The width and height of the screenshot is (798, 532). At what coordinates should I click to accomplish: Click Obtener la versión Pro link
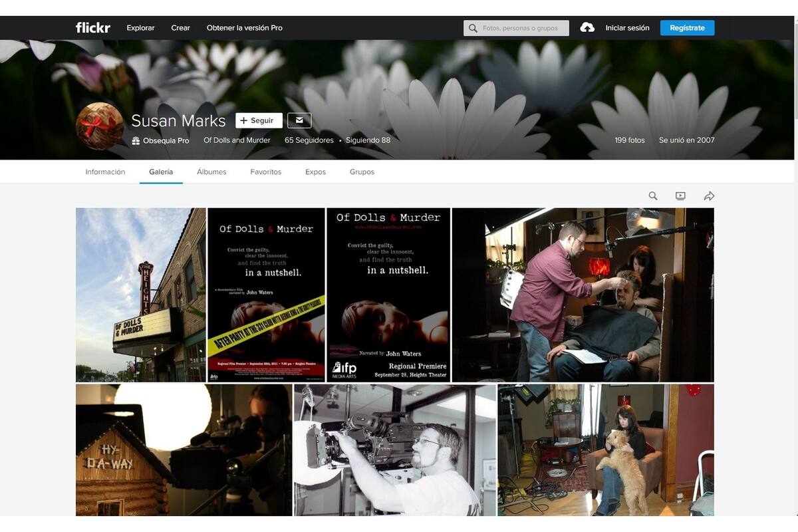coord(245,28)
